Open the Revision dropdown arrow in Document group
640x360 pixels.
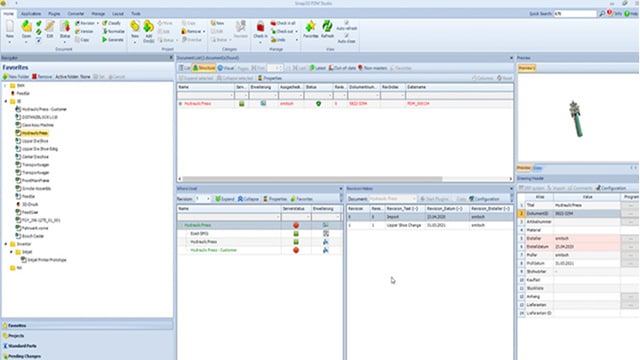[x=98, y=23]
